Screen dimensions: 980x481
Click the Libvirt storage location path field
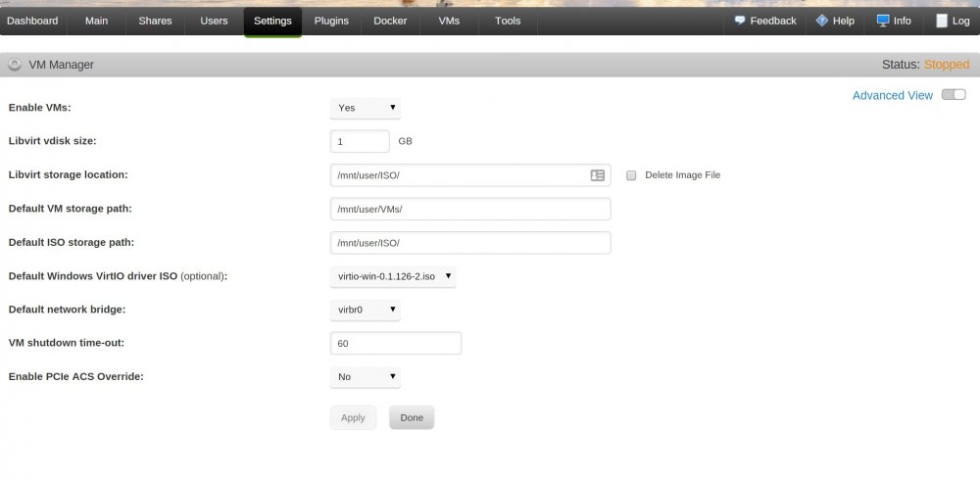[470, 175]
